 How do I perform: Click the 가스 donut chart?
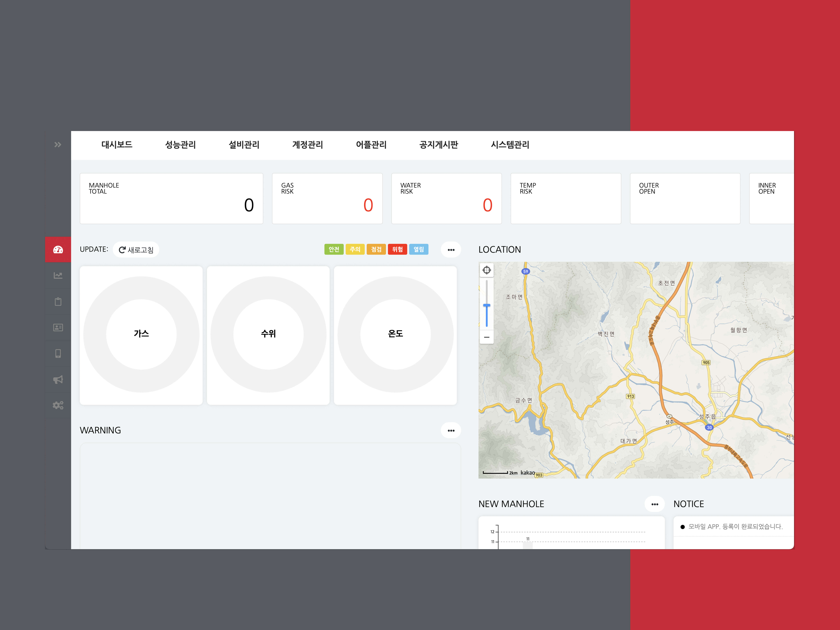click(141, 334)
